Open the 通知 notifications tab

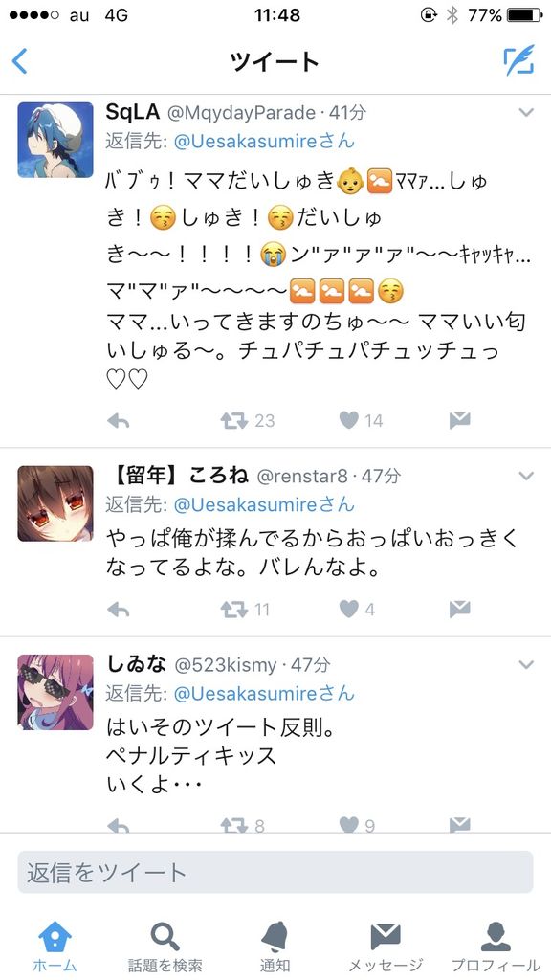point(275,945)
